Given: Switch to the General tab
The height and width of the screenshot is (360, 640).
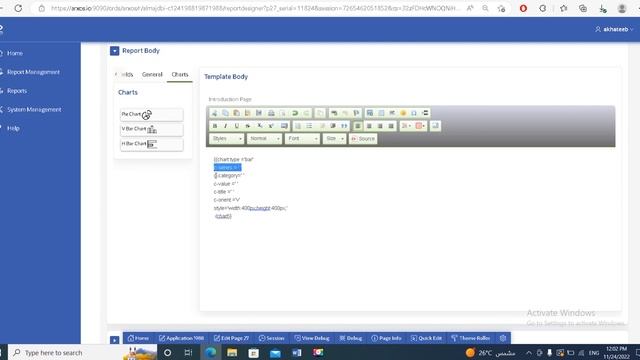Looking at the screenshot, I should click(152, 74).
